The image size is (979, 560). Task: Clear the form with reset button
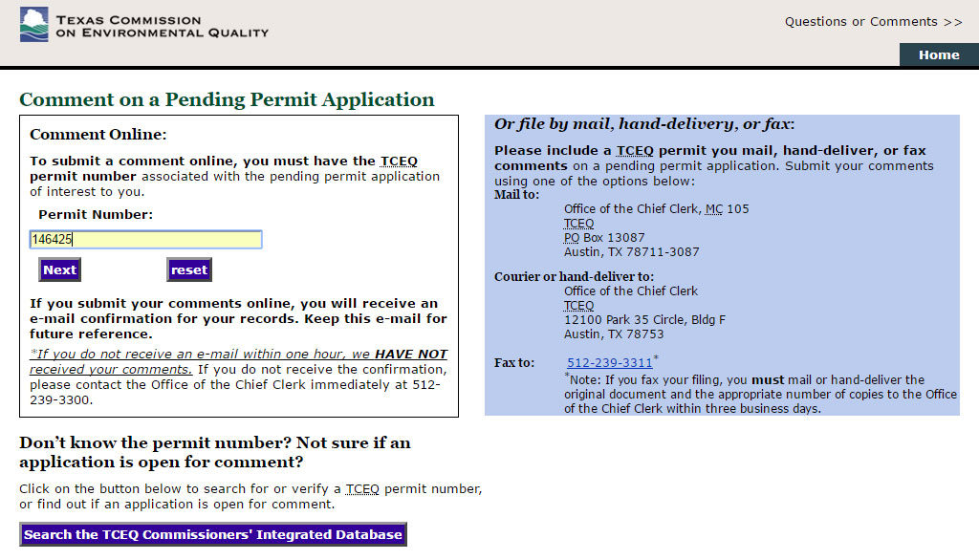click(189, 269)
